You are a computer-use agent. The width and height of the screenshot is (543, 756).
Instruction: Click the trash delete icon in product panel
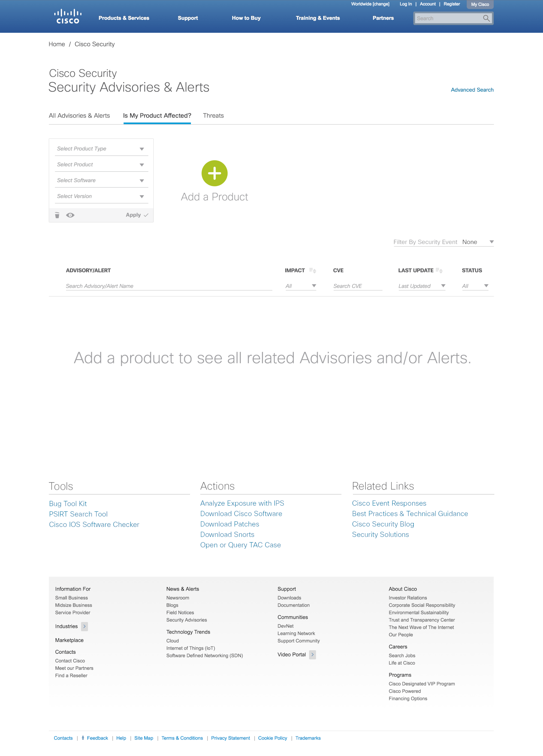[57, 215]
